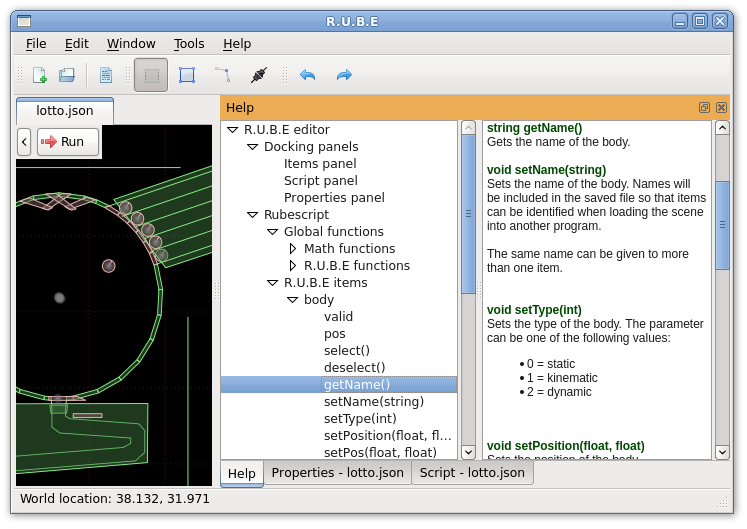Undock the Help panel with float icon

point(704,108)
